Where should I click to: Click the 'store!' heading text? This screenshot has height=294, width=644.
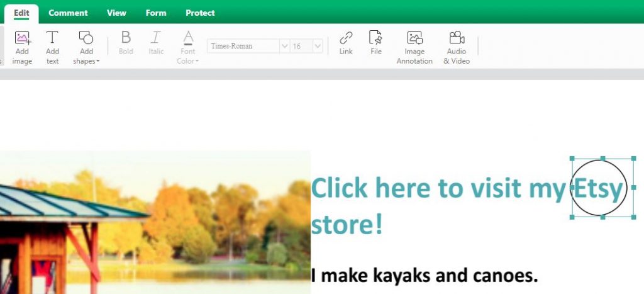347,225
